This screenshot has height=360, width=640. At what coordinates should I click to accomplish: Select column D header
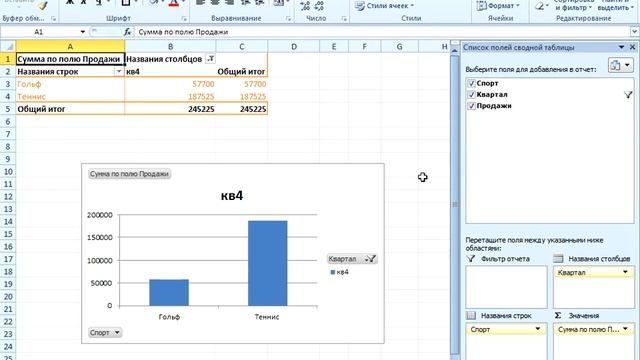(x=294, y=47)
